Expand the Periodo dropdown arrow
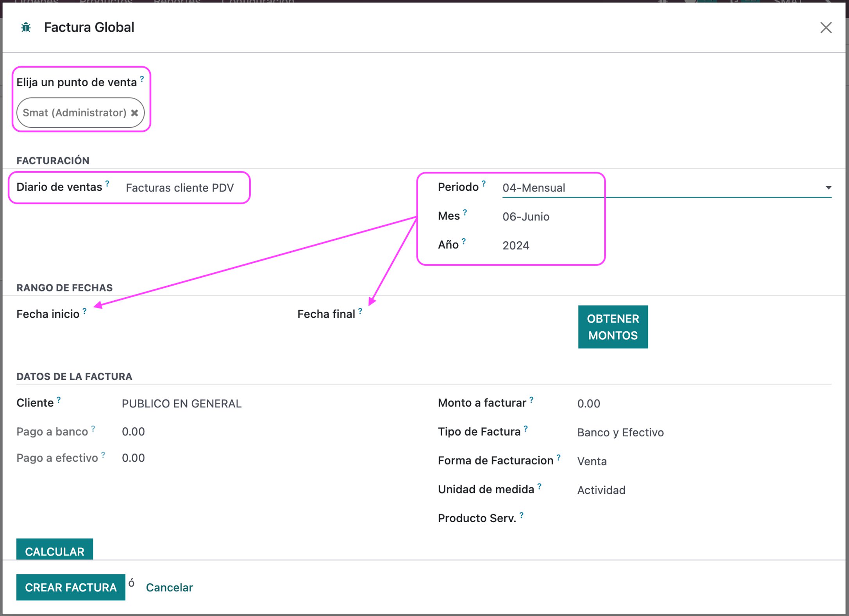 click(x=828, y=188)
